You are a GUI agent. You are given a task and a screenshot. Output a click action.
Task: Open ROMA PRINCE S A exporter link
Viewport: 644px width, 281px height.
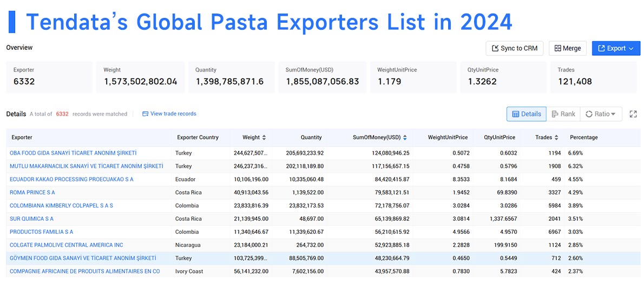pos(32,192)
